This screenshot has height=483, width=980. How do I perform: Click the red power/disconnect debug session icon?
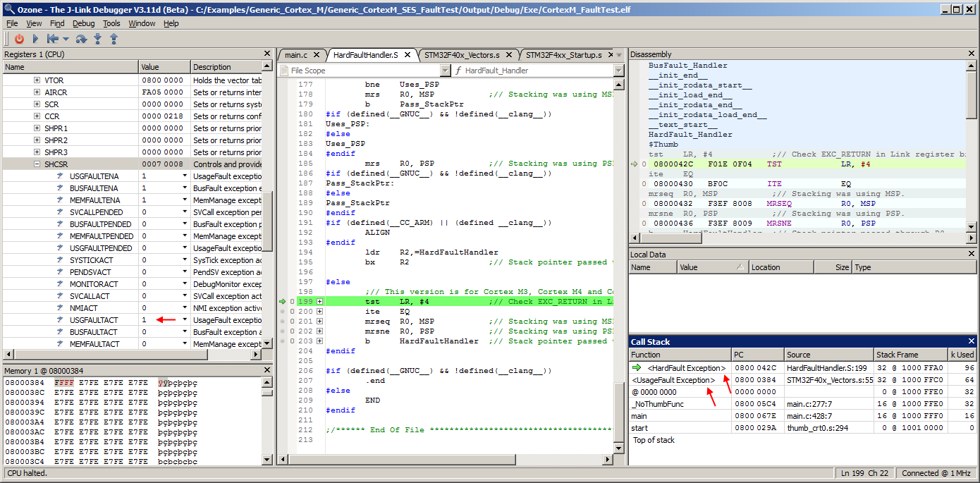pos(19,39)
